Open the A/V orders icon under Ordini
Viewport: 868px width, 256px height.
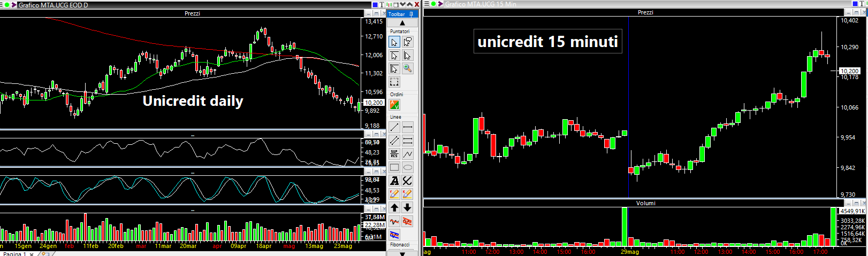394,105
